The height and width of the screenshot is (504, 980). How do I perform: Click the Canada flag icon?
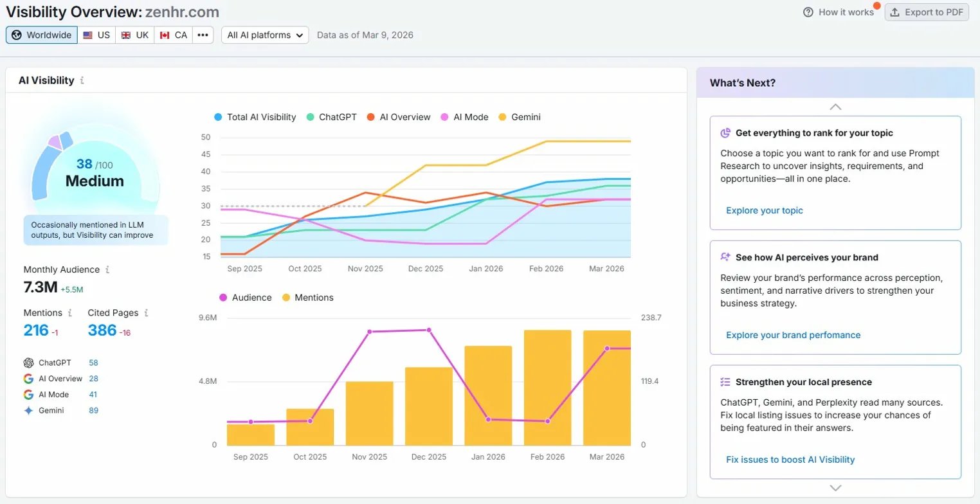coord(165,35)
